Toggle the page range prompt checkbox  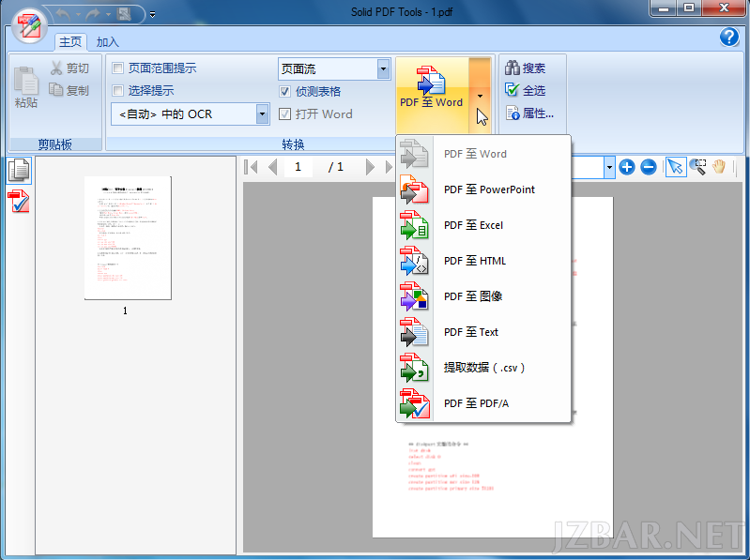tap(117, 68)
